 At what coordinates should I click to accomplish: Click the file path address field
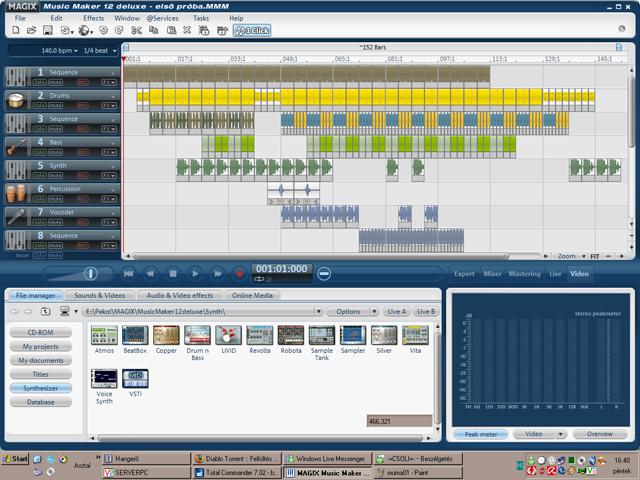tap(200, 311)
